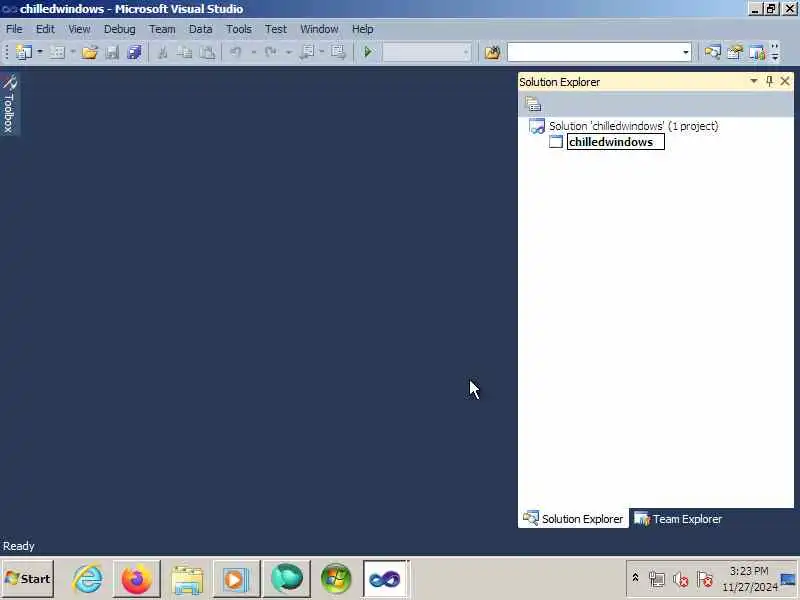This screenshot has height=600, width=800.
Task: Click the Cut scissors icon
Action: pos(163,52)
